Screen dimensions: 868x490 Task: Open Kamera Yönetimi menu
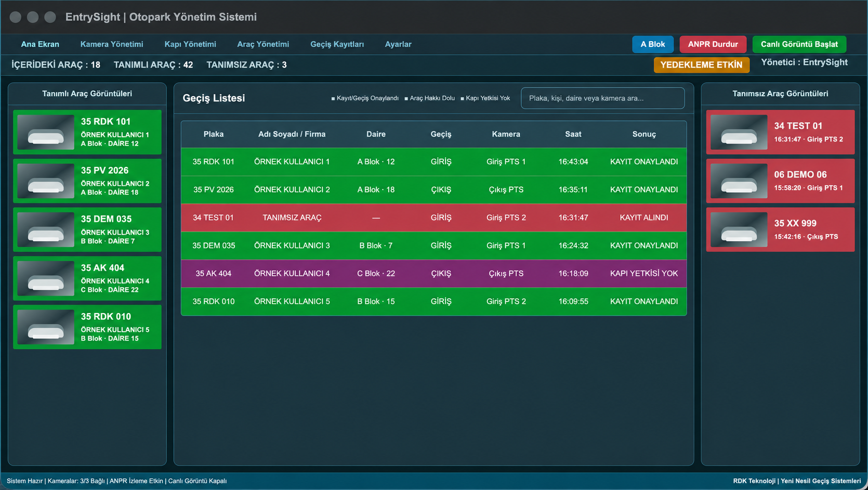(112, 44)
